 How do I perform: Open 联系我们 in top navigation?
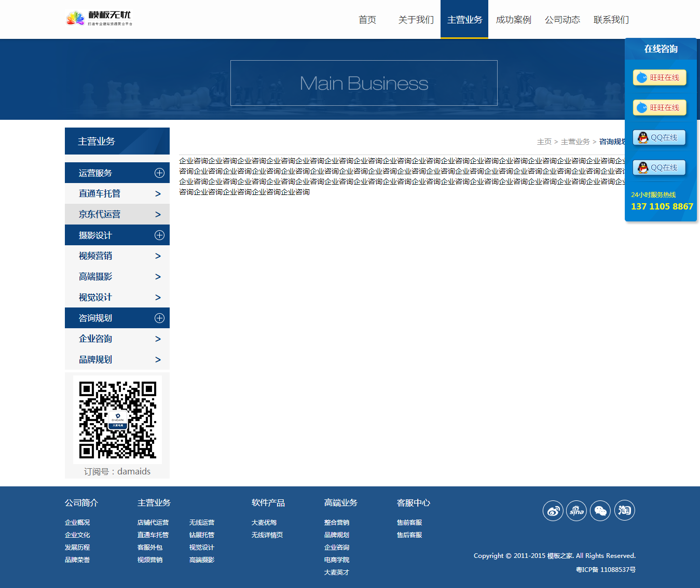click(x=611, y=20)
